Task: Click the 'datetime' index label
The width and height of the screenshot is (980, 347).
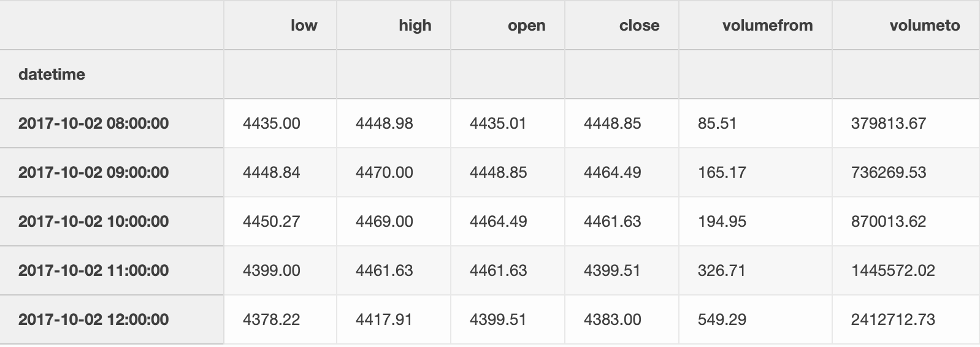Action: [52, 74]
